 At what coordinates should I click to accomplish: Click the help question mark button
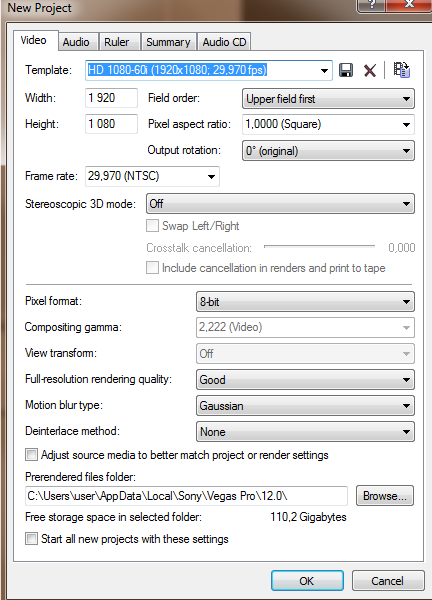(371, 5)
